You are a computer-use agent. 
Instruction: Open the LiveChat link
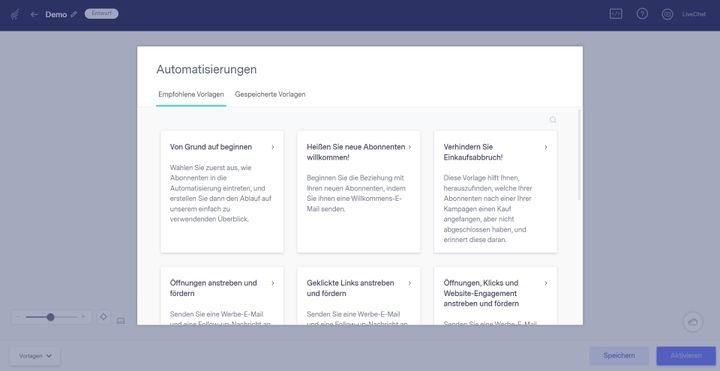693,14
